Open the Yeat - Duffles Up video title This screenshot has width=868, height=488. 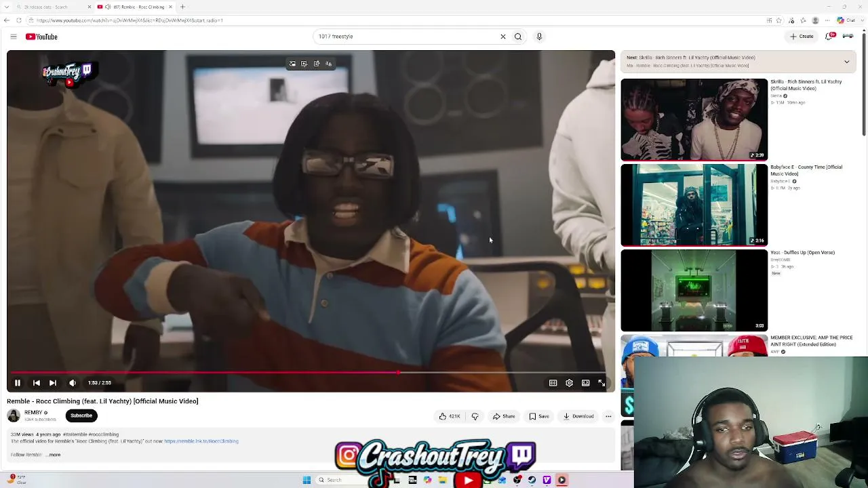click(802, 253)
